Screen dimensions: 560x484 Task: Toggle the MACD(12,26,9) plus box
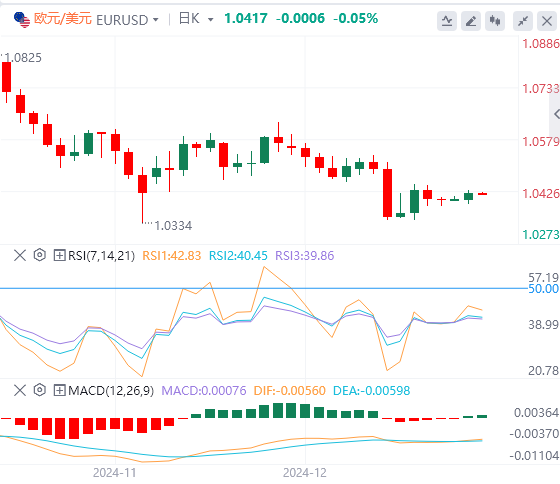click(59, 390)
